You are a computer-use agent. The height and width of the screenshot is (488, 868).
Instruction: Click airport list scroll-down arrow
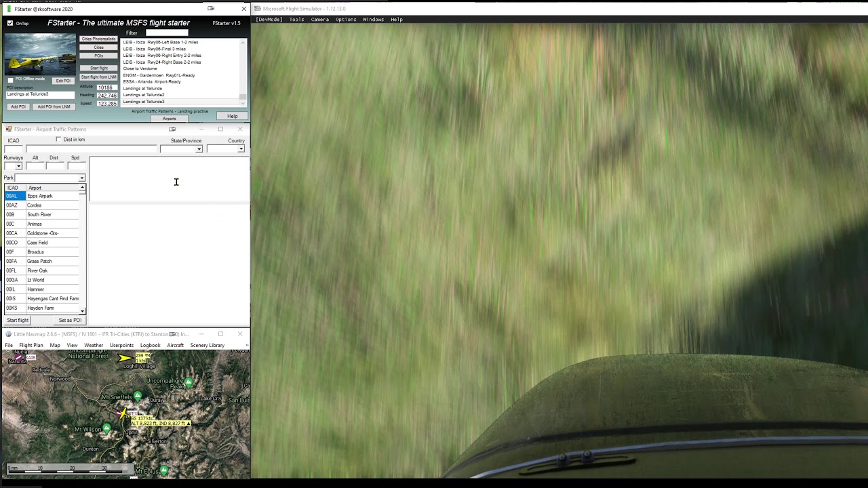pyautogui.click(x=83, y=310)
